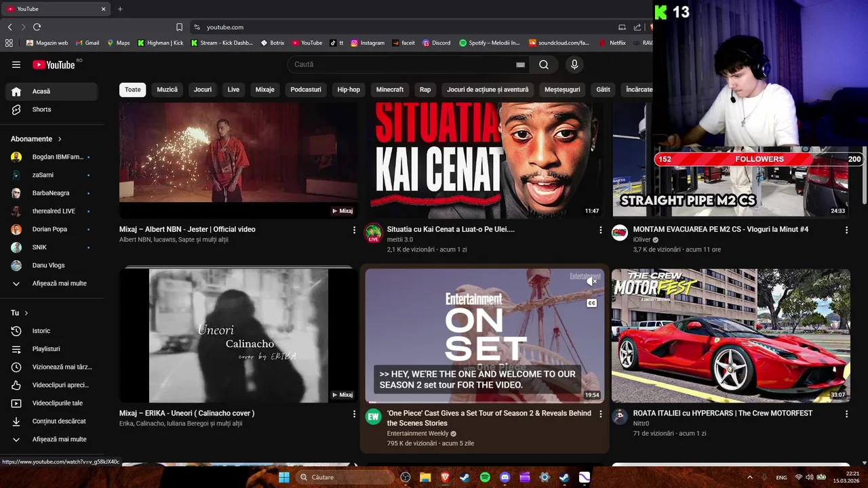The width and height of the screenshot is (868, 488).
Task: Open Brave browser from the taskbar
Action: (x=445, y=477)
